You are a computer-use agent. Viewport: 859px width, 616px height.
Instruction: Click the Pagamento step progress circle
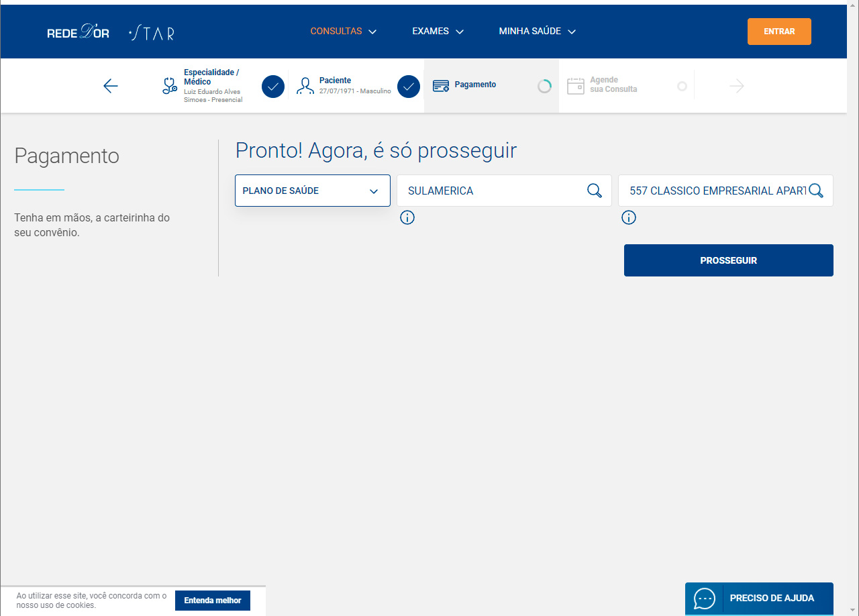[x=544, y=87]
